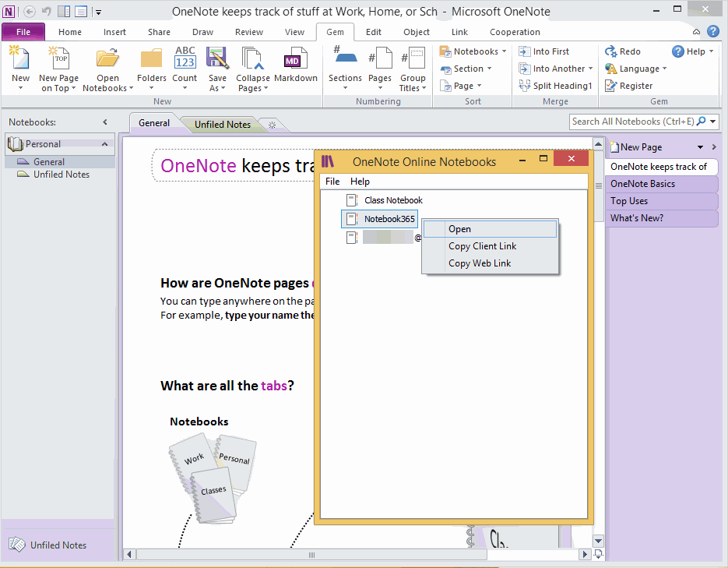Click the New Page button

point(636,147)
